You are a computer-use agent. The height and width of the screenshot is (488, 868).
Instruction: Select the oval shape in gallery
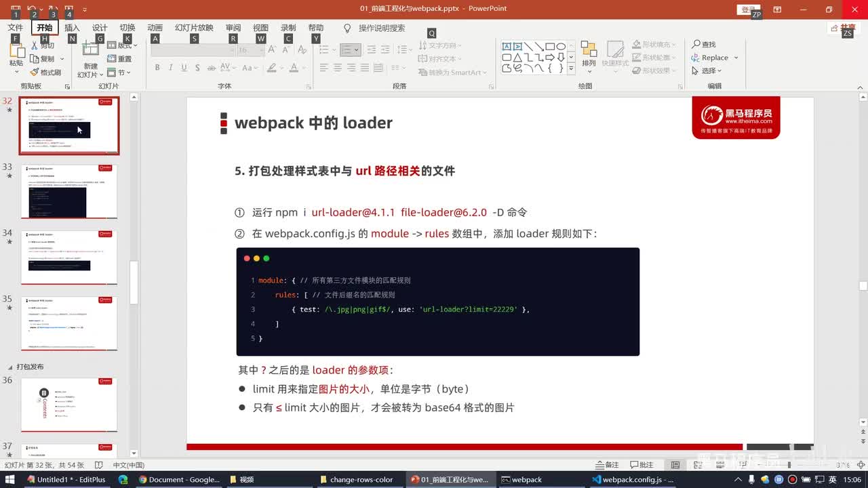[x=561, y=47]
